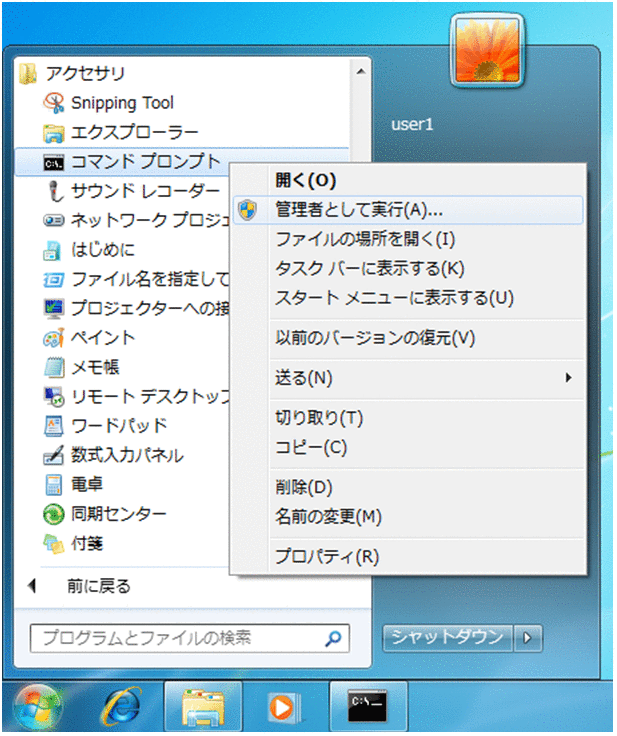Click the ペイント palette icon
The height and width of the screenshot is (736, 617).
[x=53, y=338]
